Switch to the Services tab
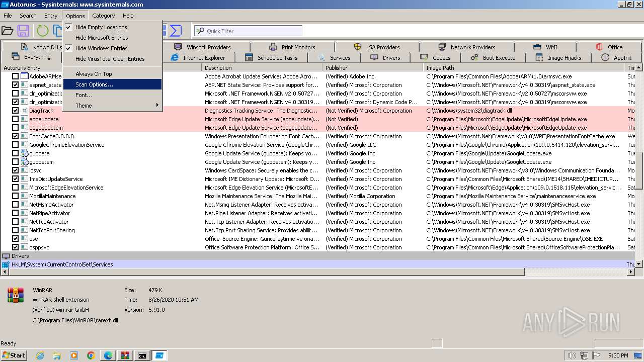The width and height of the screenshot is (644, 362). [x=334, y=58]
